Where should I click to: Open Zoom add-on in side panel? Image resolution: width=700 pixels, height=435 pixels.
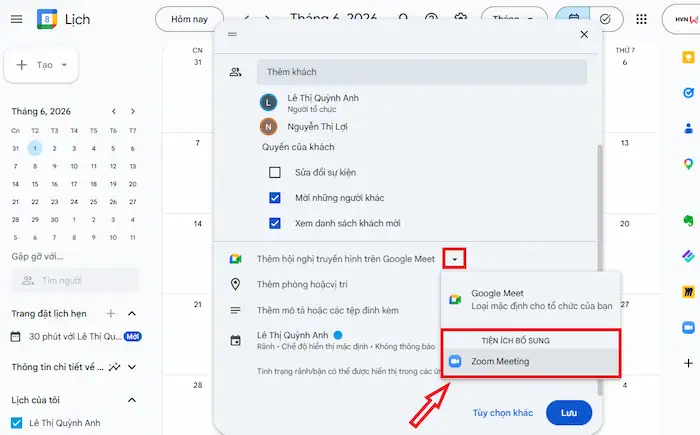688,327
